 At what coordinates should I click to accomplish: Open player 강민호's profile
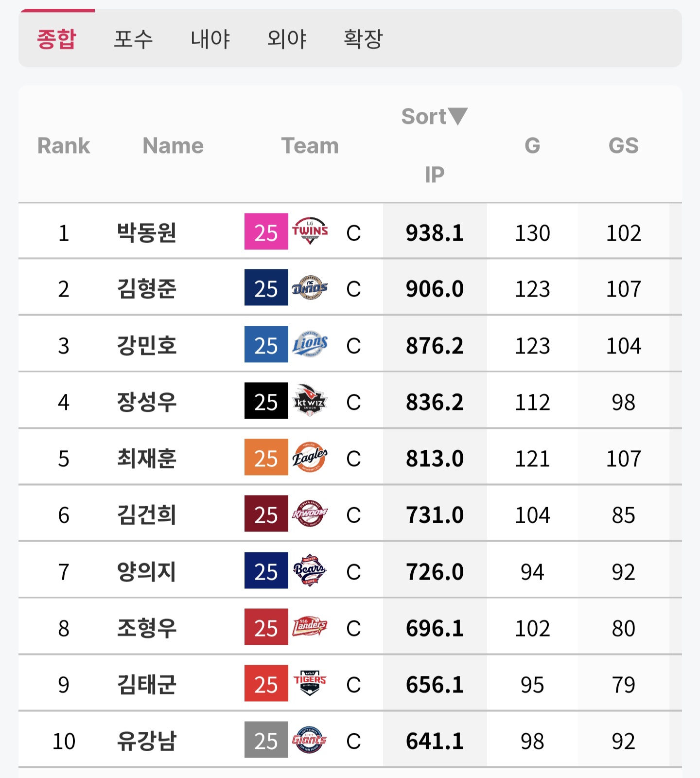pyautogui.click(x=146, y=346)
